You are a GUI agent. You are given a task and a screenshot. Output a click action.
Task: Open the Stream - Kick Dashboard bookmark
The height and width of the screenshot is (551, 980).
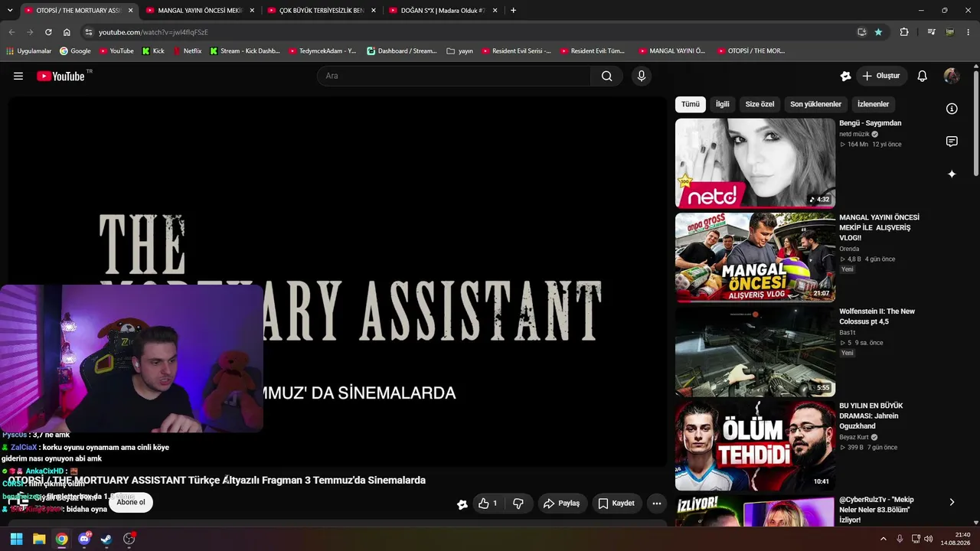click(244, 51)
